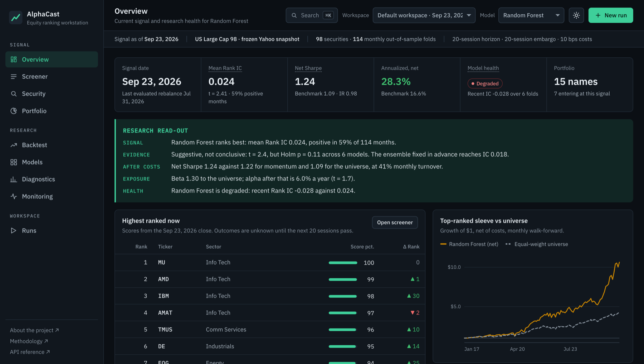Open the Model dropdown showing Random Forest

[x=531, y=15]
